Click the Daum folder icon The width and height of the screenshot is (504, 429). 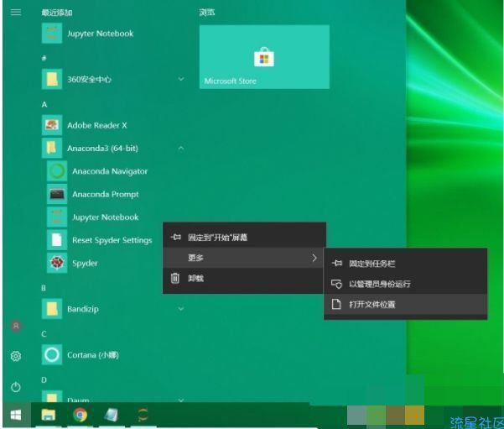pyautogui.click(x=52, y=396)
